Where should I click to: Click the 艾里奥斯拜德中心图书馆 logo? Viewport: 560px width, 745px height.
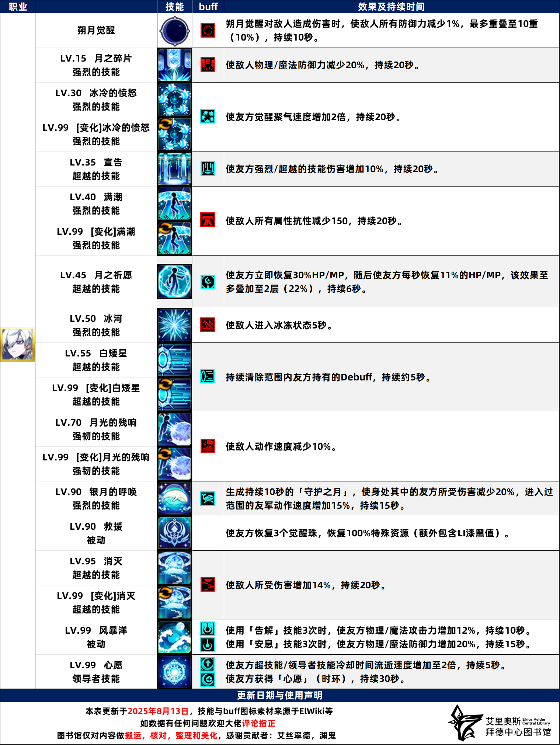coord(500,723)
